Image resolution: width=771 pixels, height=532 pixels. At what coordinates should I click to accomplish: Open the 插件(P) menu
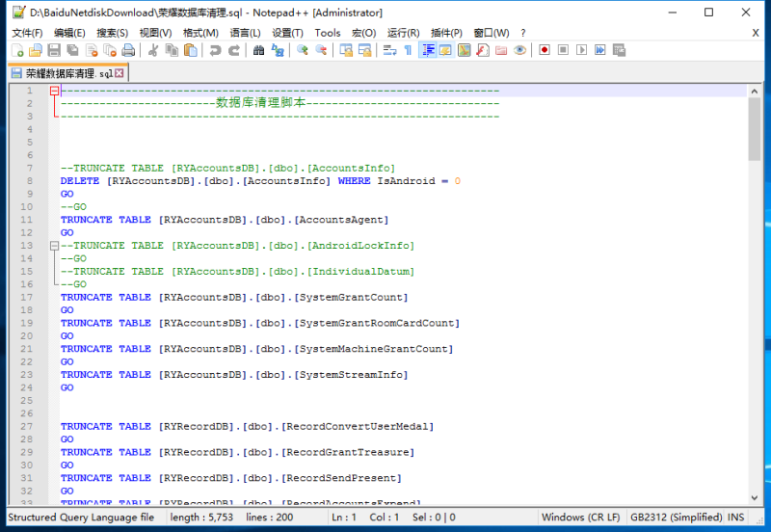(x=446, y=33)
